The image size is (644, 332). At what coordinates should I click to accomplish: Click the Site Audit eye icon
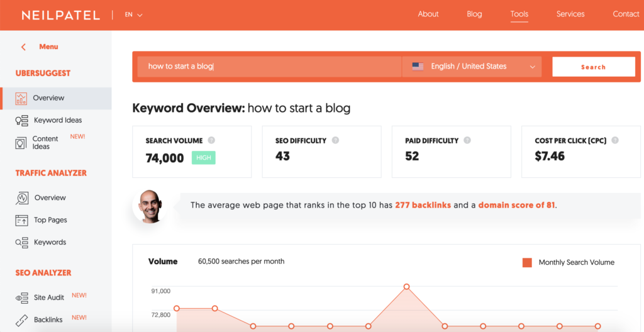[21, 297]
